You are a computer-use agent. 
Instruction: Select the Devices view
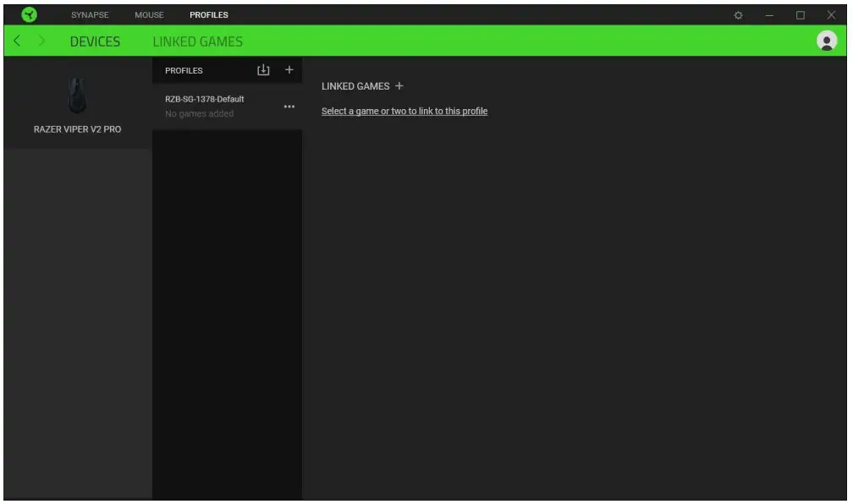pyautogui.click(x=95, y=41)
